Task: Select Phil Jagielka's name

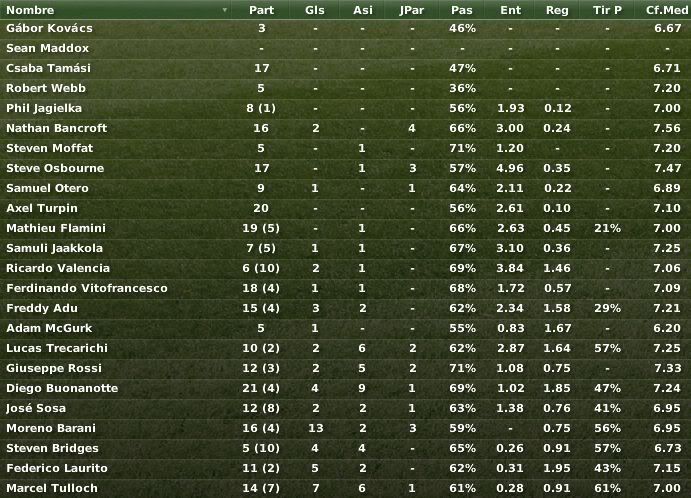Action: coord(44,108)
